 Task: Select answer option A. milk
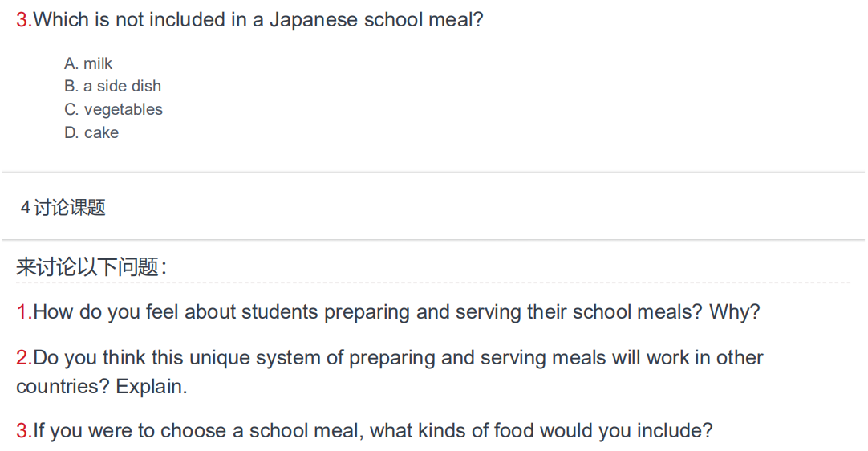click(88, 63)
